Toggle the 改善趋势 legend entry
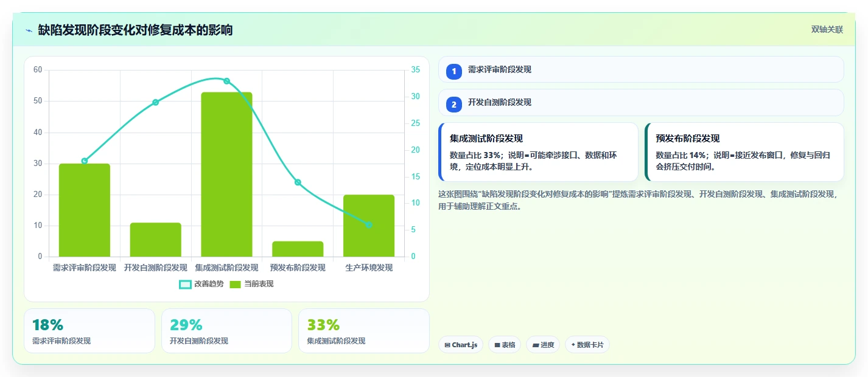Viewport: 868px width, 377px height. (x=201, y=284)
